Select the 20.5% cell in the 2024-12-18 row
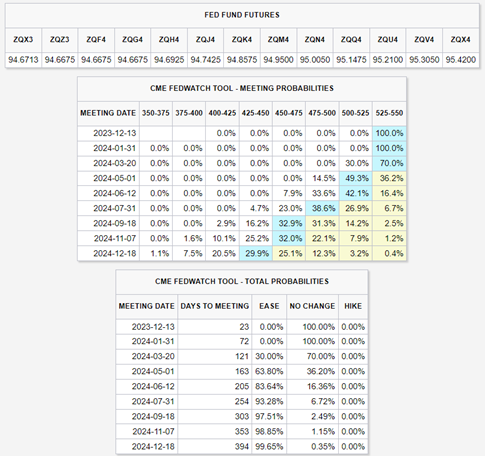 pyautogui.click(x=222, y=253)
